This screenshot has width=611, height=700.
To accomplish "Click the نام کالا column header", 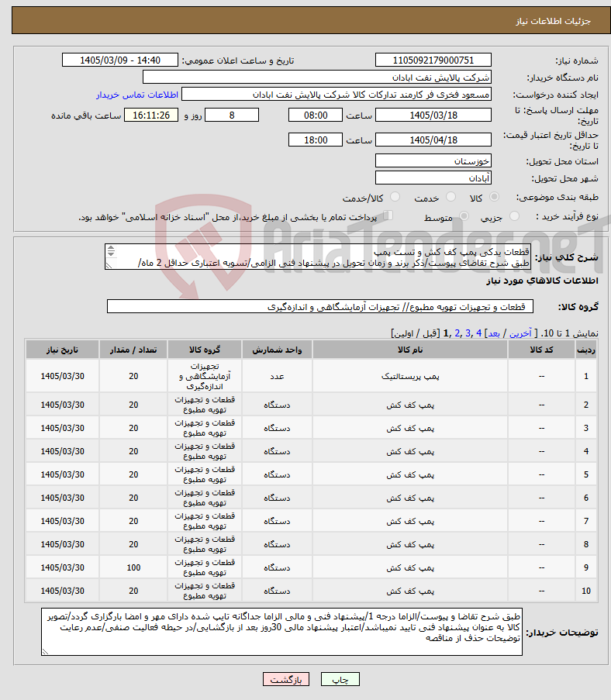I will coord(410,350).
